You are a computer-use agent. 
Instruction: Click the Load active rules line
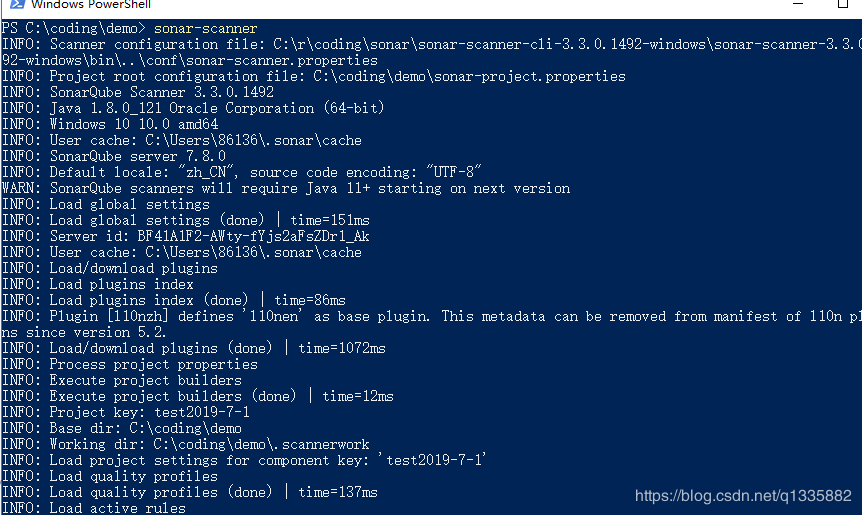click(x=94, y=508)
